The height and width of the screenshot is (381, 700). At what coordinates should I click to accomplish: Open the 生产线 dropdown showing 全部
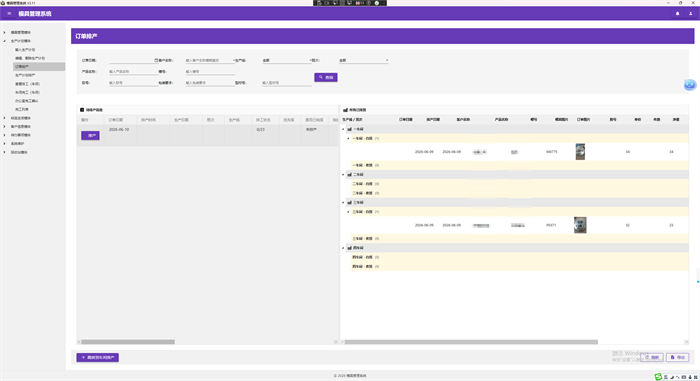pyautogui.click(x=287, y=60)
